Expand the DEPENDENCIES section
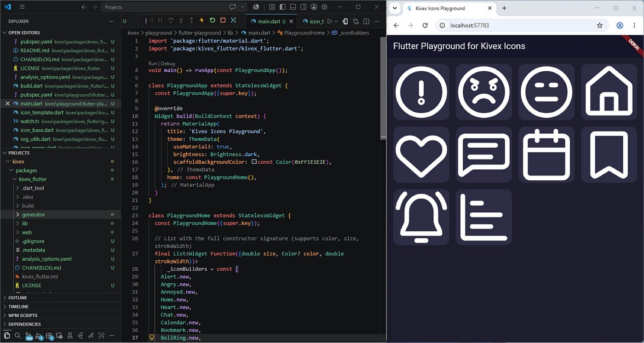 pyautogui.click(x=60, y=324)
